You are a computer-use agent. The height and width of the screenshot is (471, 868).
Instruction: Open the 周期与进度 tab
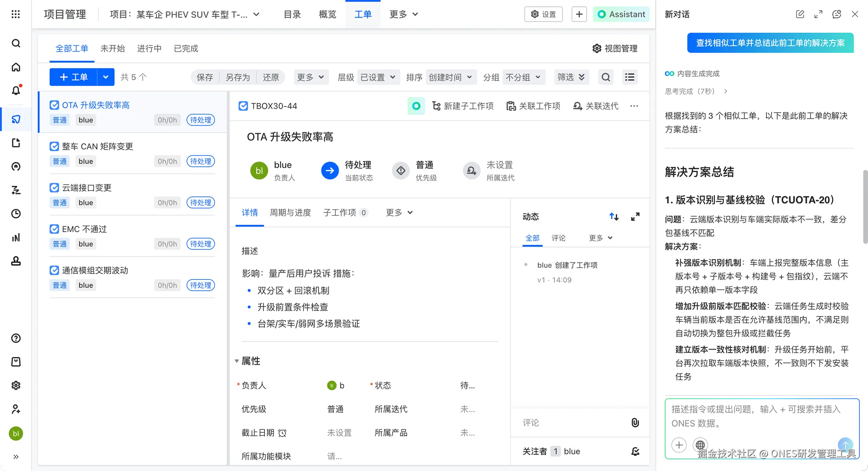coord(290,212)
